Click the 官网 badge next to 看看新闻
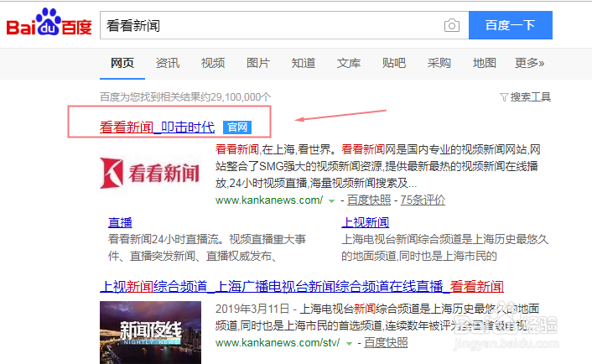This screenshot has height=364, width=592. click(x=237, y=127)
